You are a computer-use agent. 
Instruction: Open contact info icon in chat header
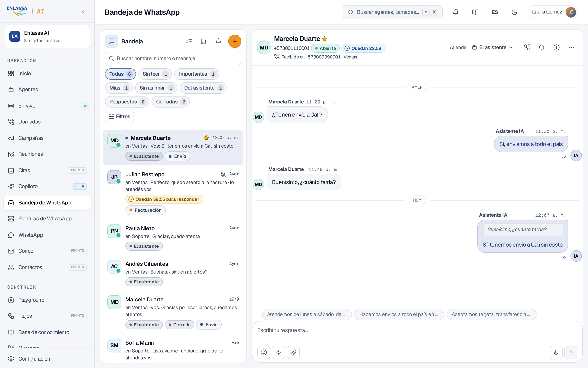(556, 47)
